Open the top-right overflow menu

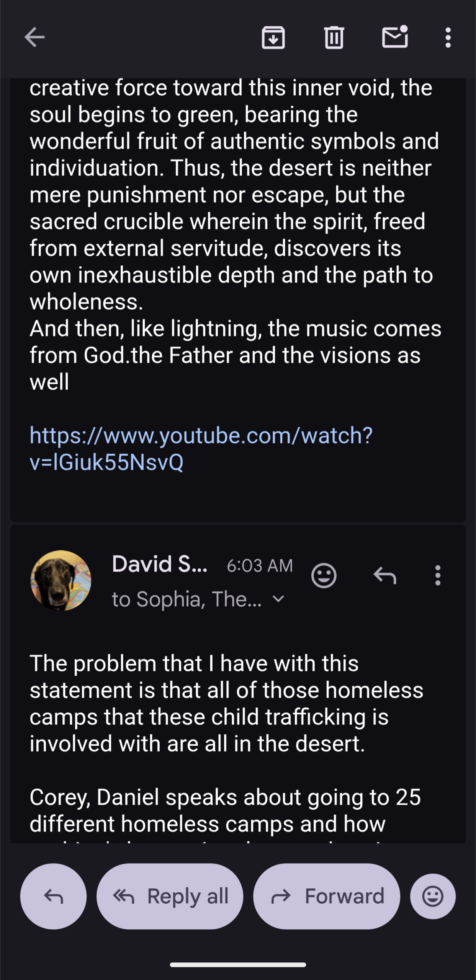448,38
